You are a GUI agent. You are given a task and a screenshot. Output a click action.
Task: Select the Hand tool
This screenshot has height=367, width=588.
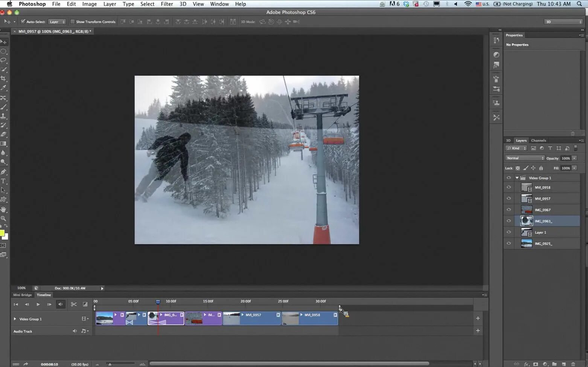pyautogui.click(x=3, y=209)
